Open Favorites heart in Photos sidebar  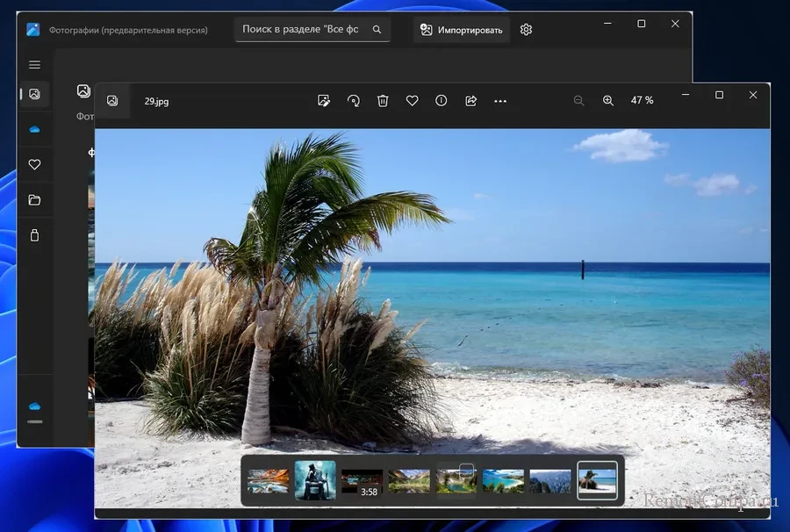click(35, 164)
